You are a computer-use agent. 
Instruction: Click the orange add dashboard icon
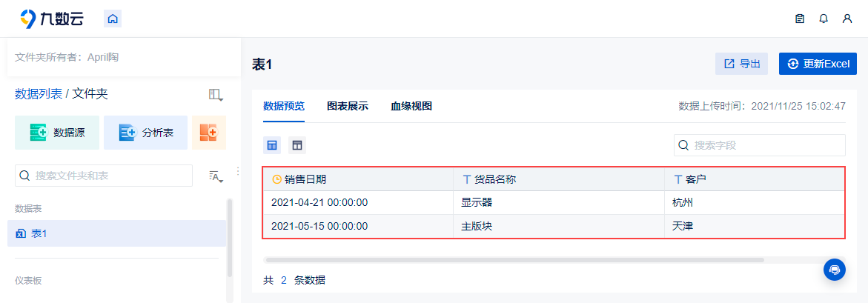[x=208, y=133]
